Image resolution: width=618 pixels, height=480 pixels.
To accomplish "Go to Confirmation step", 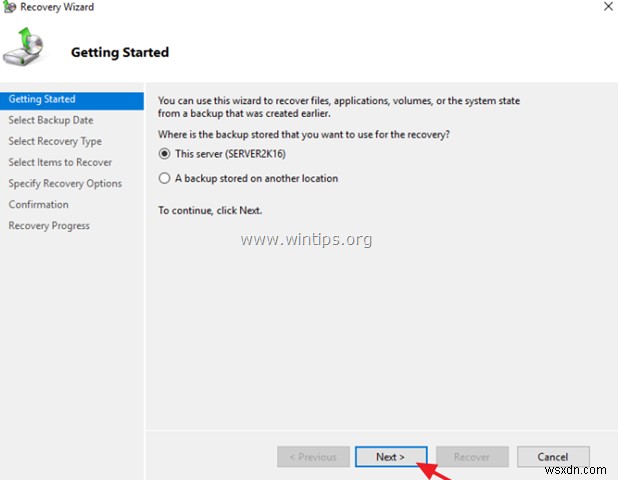I will click(x=39, y=205).
